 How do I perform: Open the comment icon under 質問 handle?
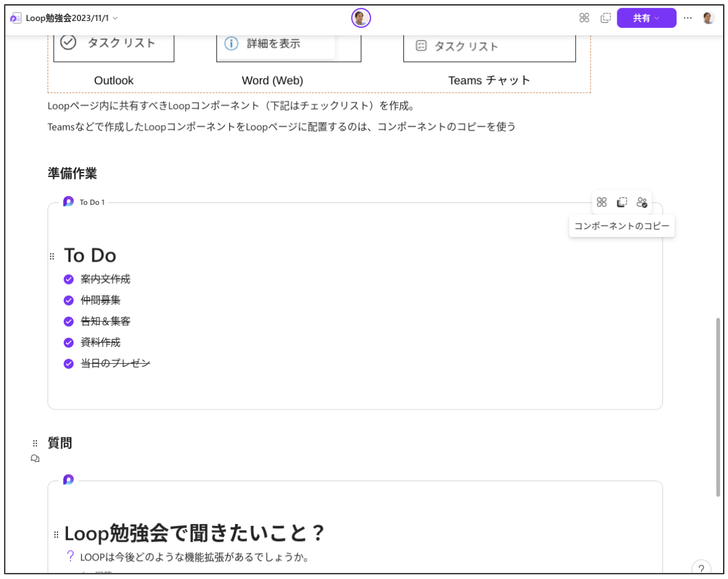point(35,459)
